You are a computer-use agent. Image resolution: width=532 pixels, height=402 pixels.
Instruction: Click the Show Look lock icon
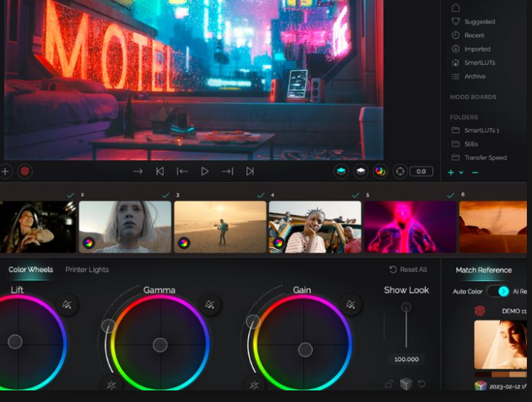tap(389, 384)
